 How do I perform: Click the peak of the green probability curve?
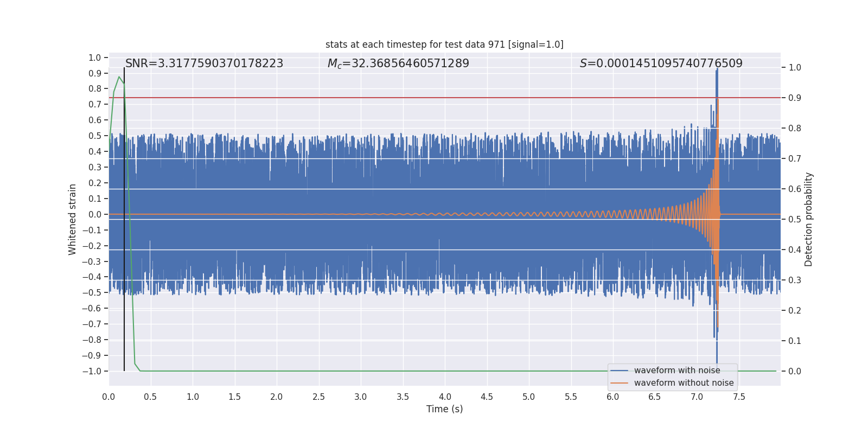(x=119, y=77)
